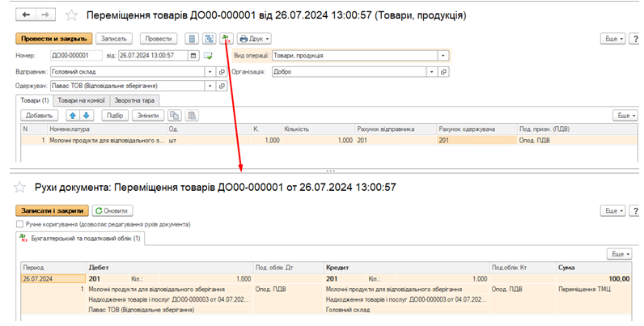Add document to favorites with star icon
This screenshot has width=644, height=326.
(x=72, y=15)
